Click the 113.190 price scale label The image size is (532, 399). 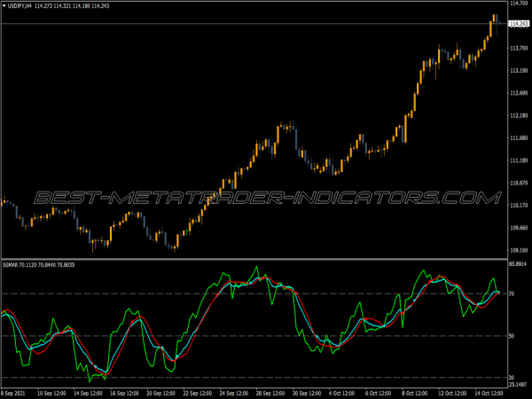[519, 71]
